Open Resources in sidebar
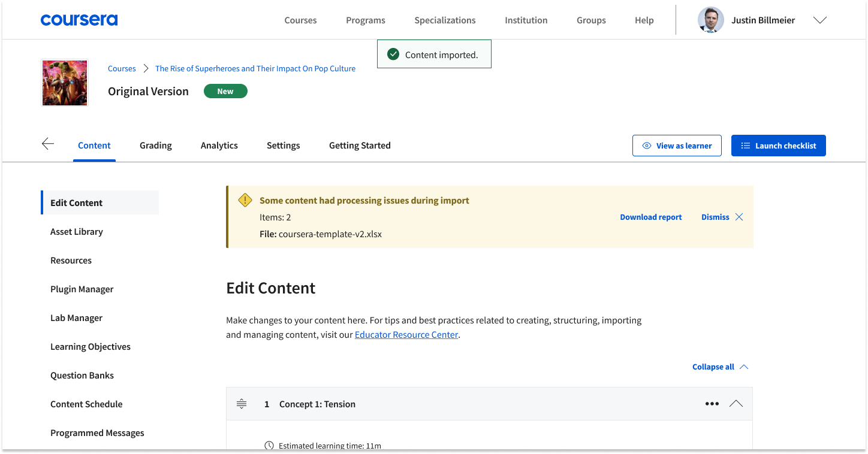The height and width of the screenshot is (454, 868). coord(71,261)
